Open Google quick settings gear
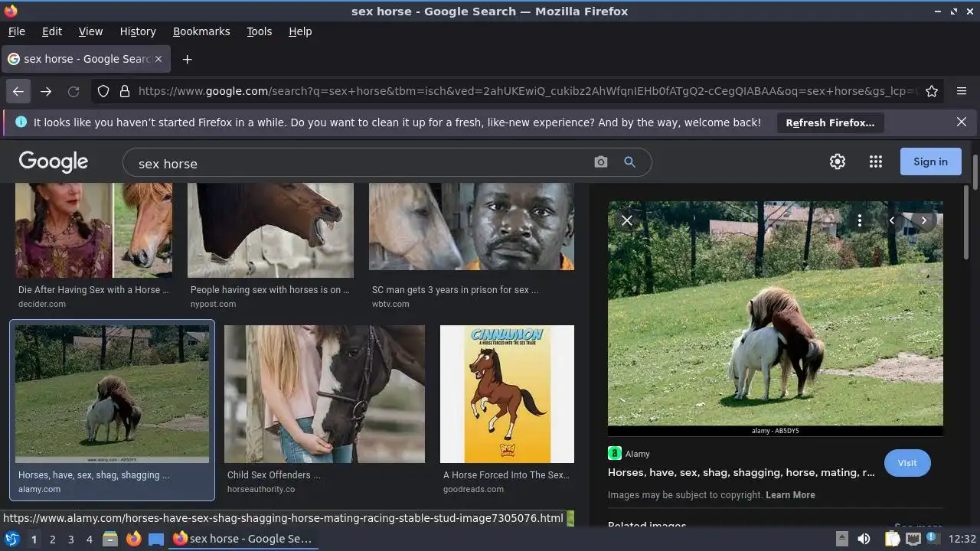 838,161
